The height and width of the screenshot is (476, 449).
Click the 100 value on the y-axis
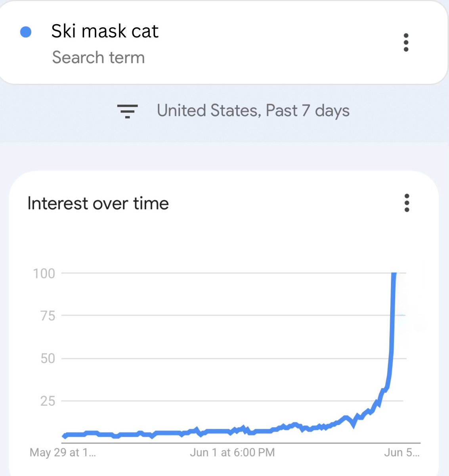pos(44,273)
